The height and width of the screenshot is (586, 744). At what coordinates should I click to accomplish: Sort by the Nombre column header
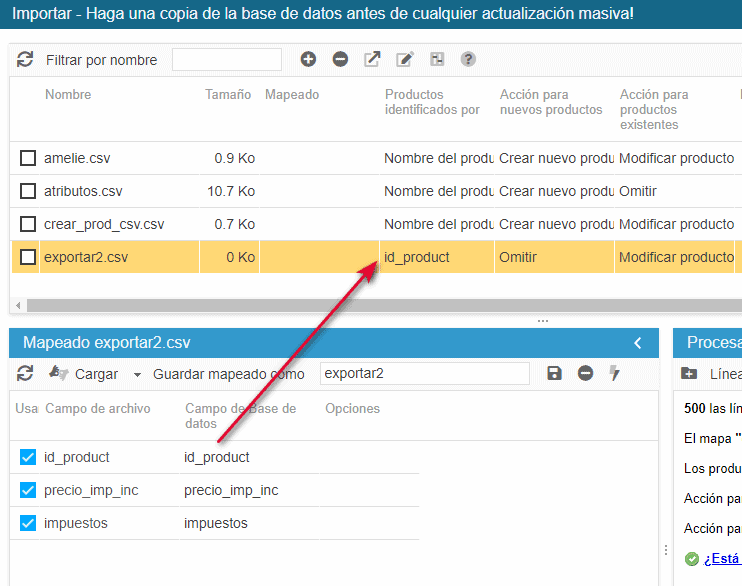68,95
